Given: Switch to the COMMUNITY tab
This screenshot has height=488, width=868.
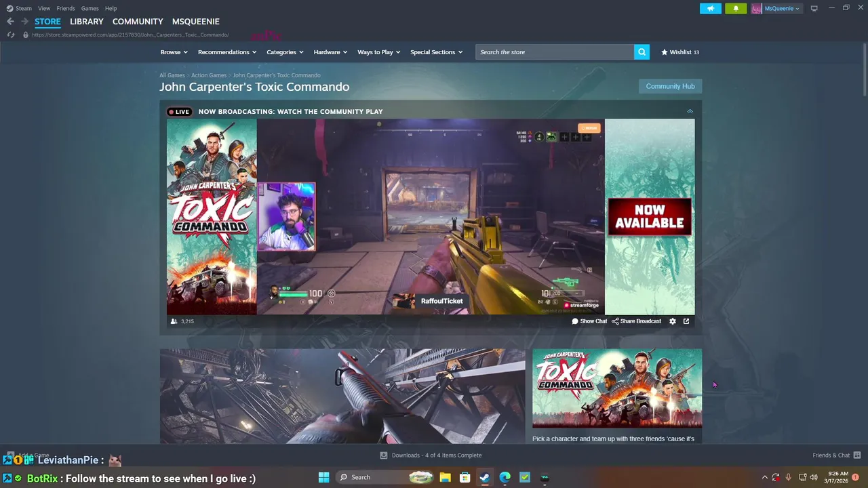Looking at the screenshot, I should click(x=138, y=22).
